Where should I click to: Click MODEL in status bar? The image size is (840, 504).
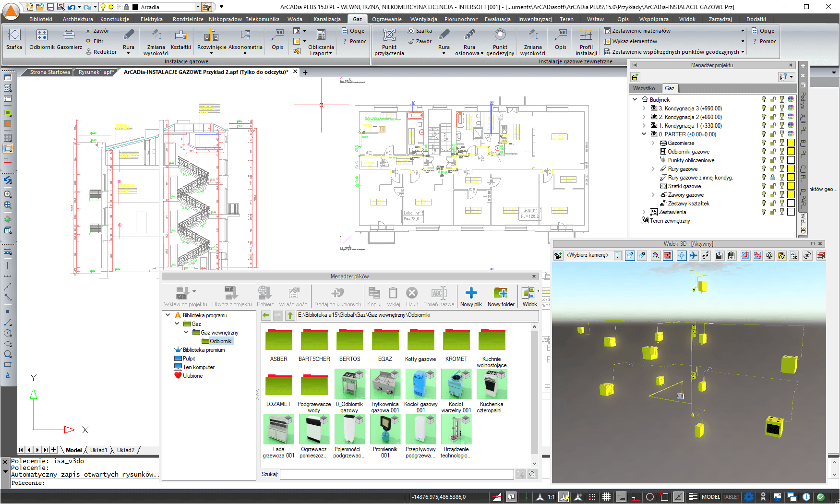click(x=710, y=497)
